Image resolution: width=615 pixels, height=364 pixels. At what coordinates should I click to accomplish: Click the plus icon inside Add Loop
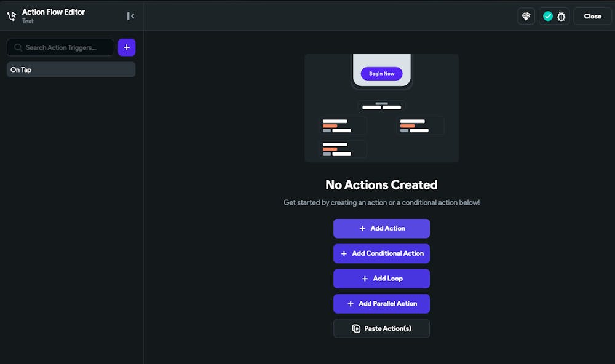pos(365,279)
